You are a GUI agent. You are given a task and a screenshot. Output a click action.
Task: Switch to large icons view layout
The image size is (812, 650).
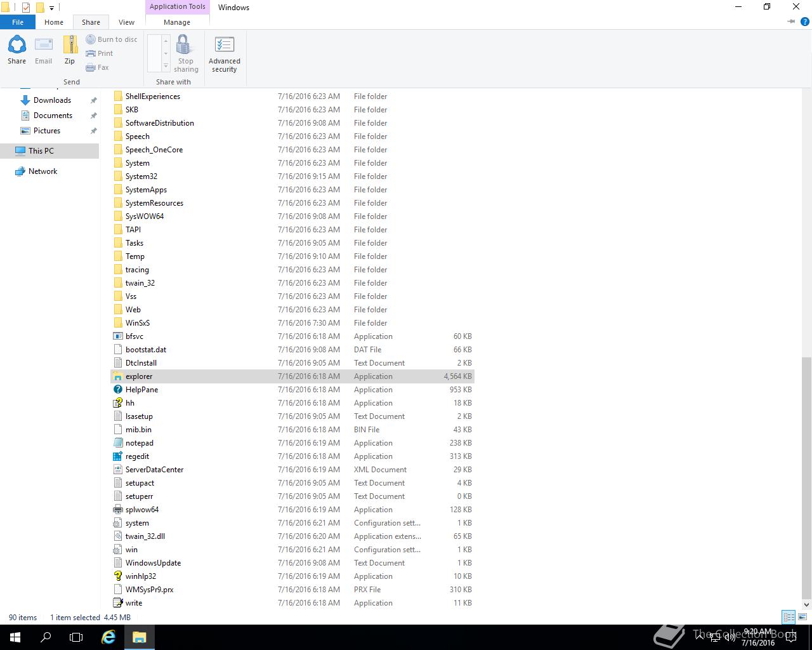coord(802,617)
